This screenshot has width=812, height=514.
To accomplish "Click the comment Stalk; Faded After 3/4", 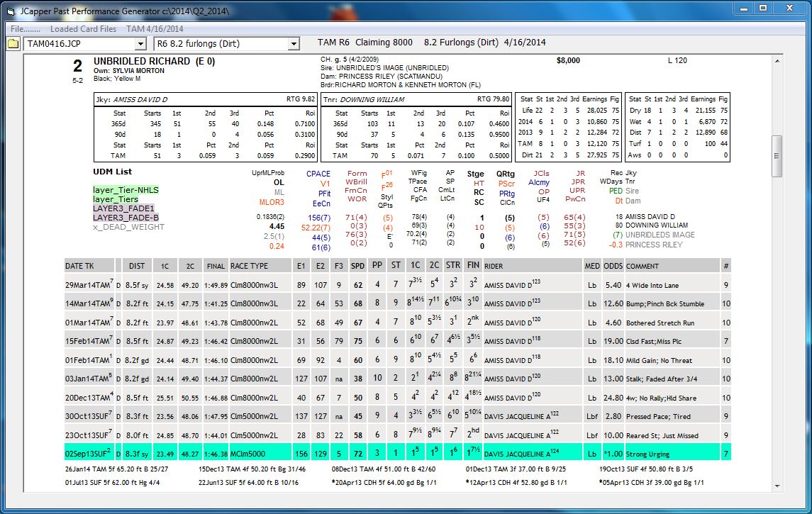I will coord(662,379).
